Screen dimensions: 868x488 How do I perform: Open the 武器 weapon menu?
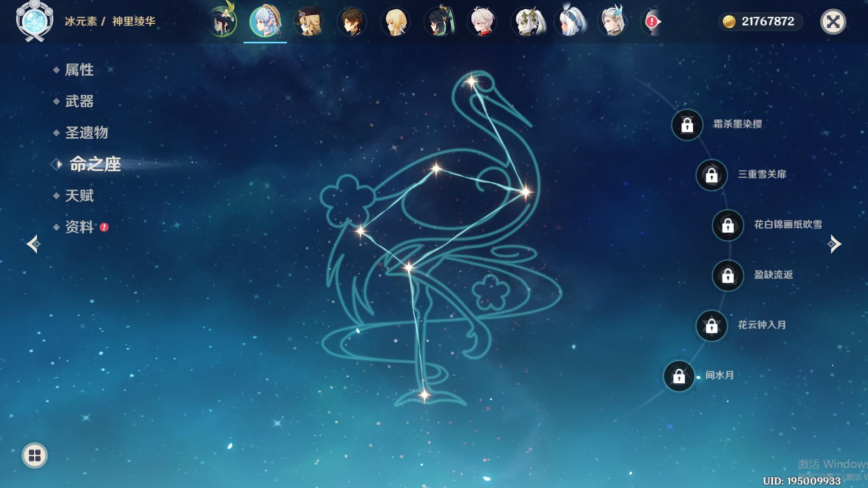[79, 101]
